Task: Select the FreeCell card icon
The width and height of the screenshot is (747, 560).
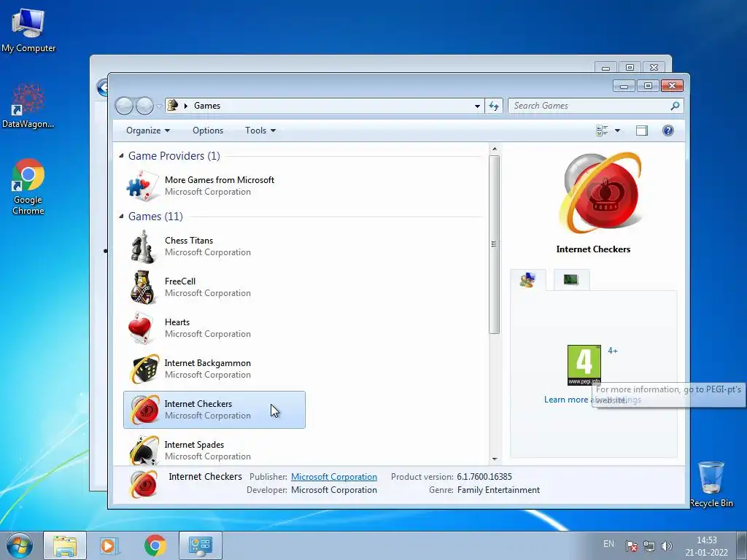Action: [x=142, y=287]
